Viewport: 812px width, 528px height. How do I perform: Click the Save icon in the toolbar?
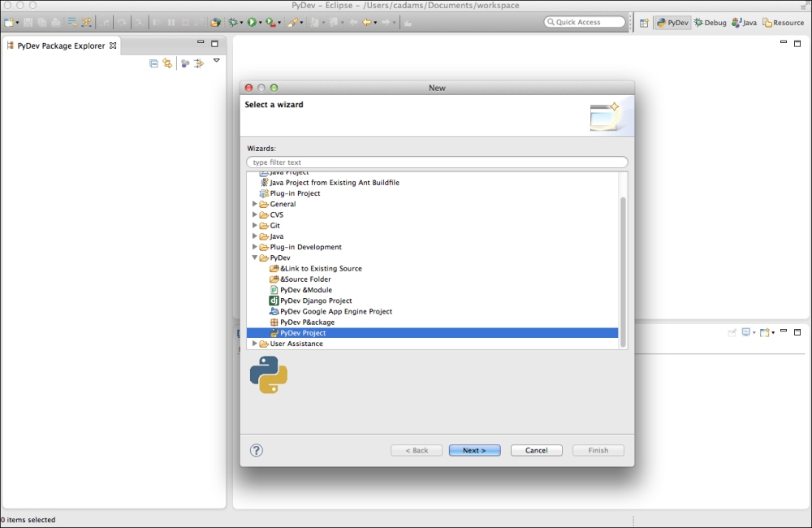28,22
